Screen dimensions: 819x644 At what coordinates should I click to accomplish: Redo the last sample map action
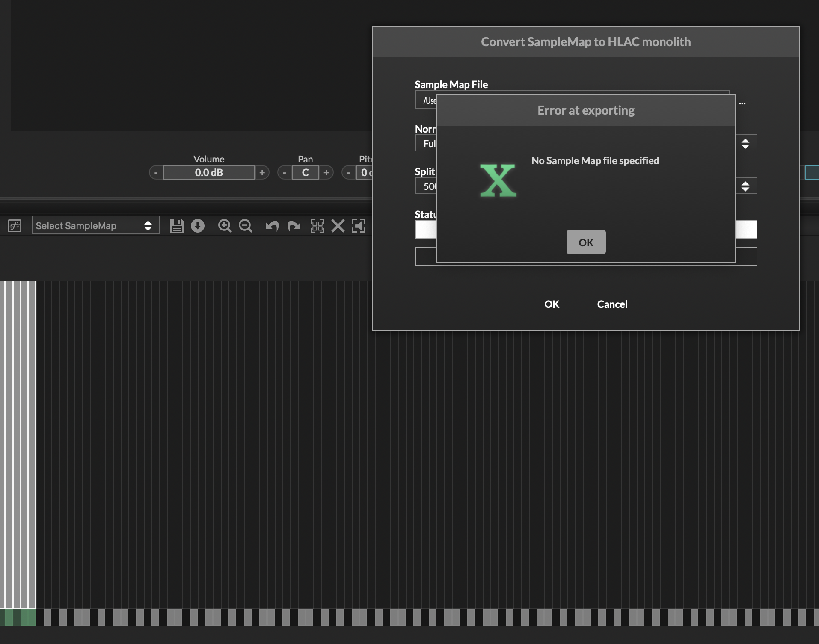point(294,225)
